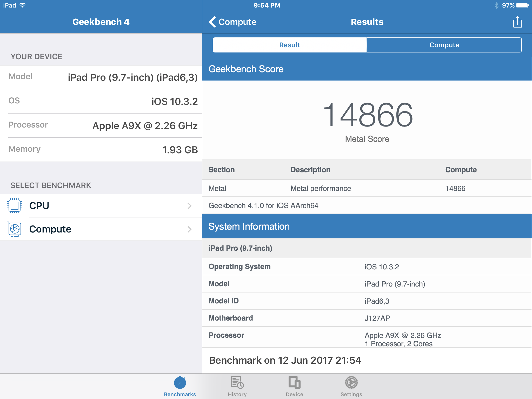The image size is (532, 399).
Task: Select the 'Metal Score' caption
Action: (367, 139)
